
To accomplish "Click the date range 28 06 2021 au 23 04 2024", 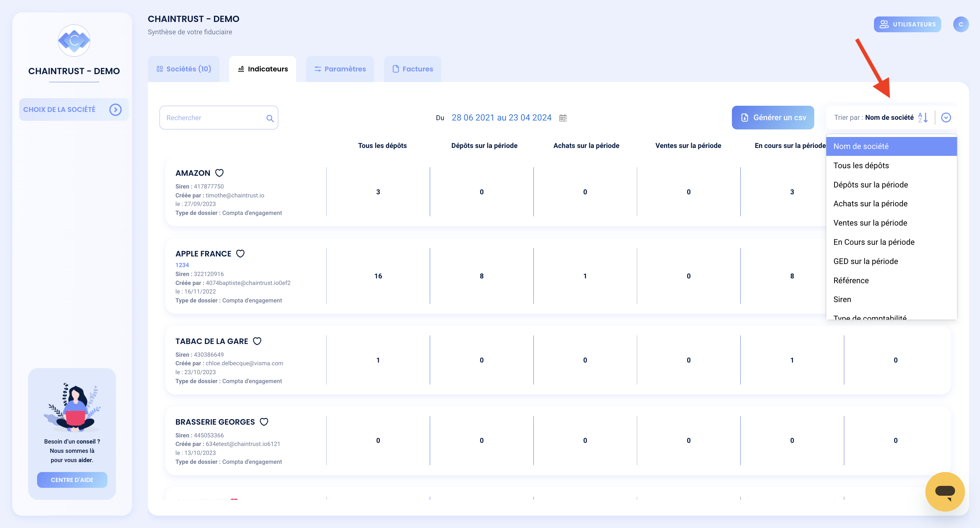I will tap(501, 118).
